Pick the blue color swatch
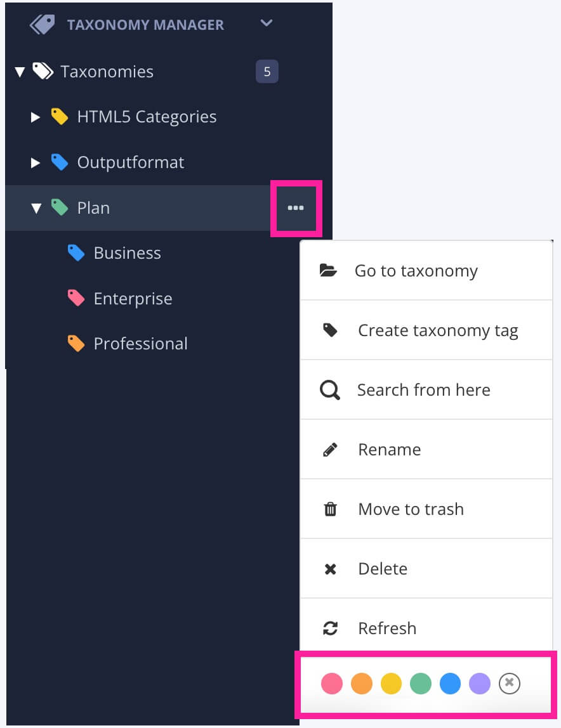 click(450, 684)
